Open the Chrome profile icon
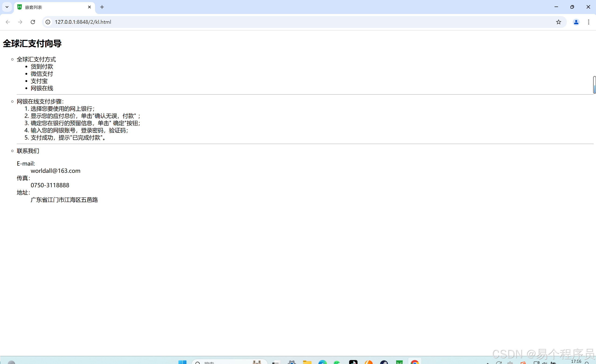The width and height of the screenshot is (596, 364). click(x=576, y=22)
